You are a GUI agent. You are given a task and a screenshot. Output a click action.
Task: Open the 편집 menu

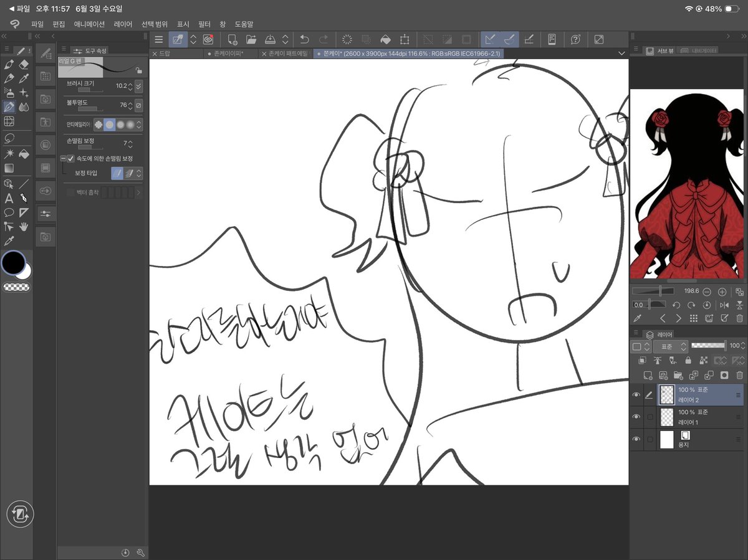tap(59, 24)
